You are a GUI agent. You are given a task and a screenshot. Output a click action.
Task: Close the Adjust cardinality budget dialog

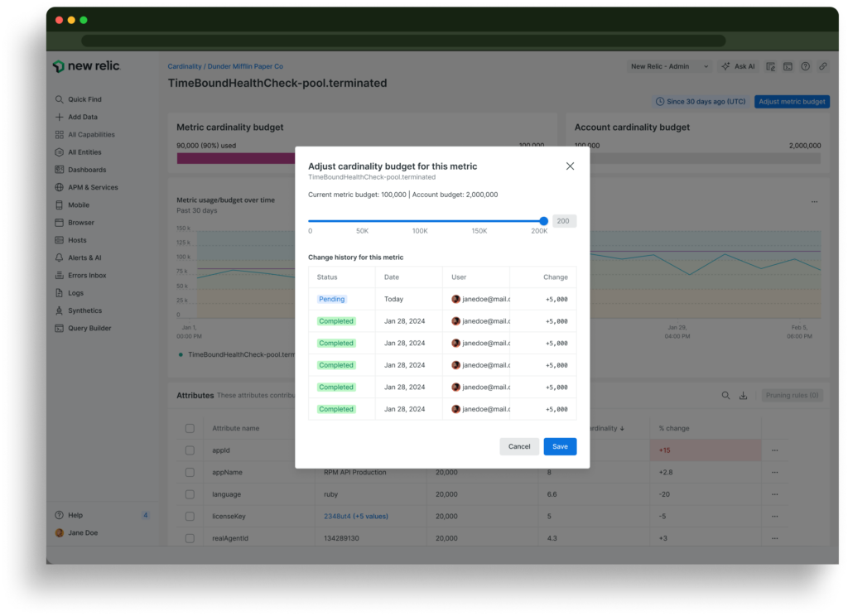click(570, 166)
